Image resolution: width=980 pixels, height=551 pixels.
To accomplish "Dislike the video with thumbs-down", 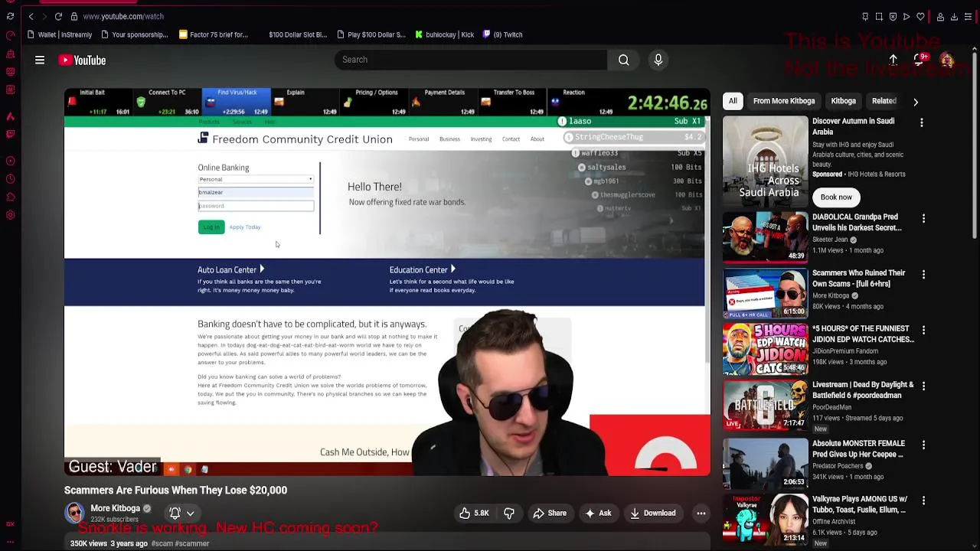I will pyautogui.click(x=509, y=514).
